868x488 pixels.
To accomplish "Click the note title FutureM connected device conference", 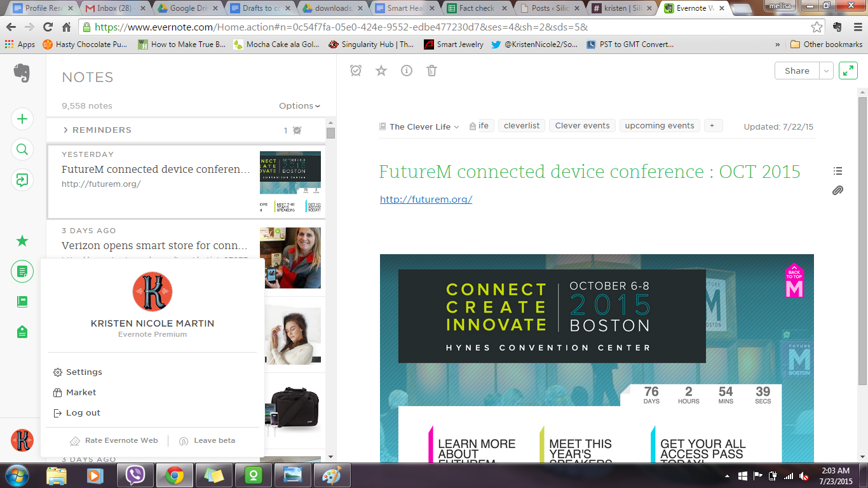I will tap(590, 172).
